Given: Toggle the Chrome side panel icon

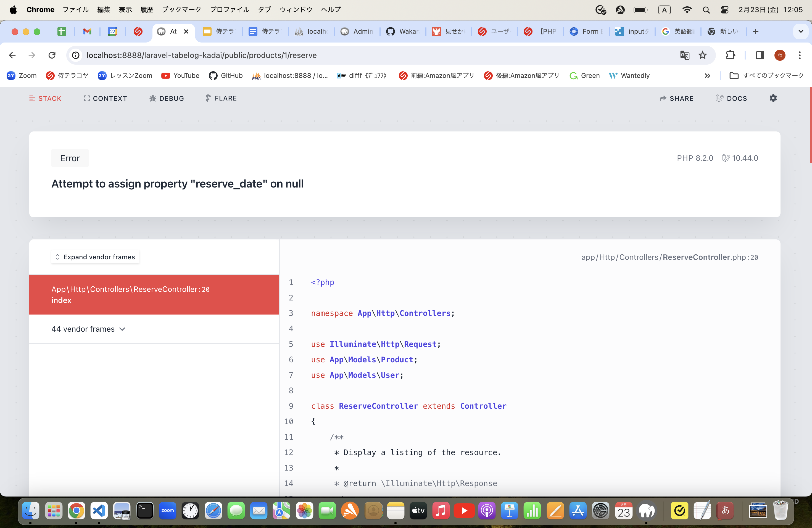Looking at the screenshot, I should [x=760, y=55].
